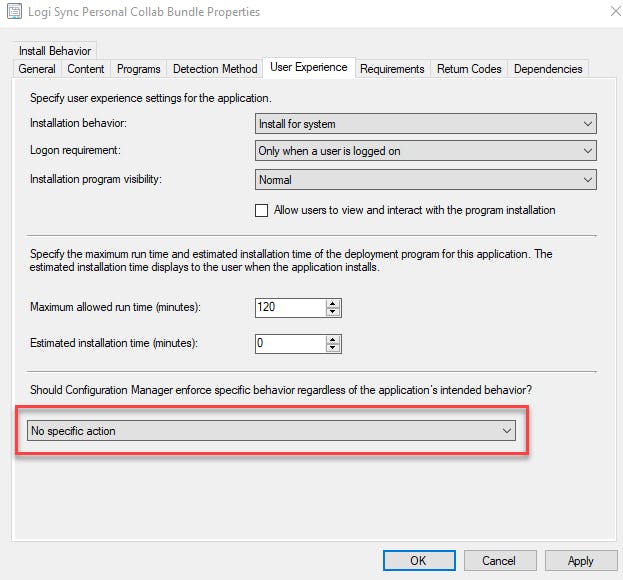The image size is (623, 580).
Task: Open the Programs tab
Action: 139,69
